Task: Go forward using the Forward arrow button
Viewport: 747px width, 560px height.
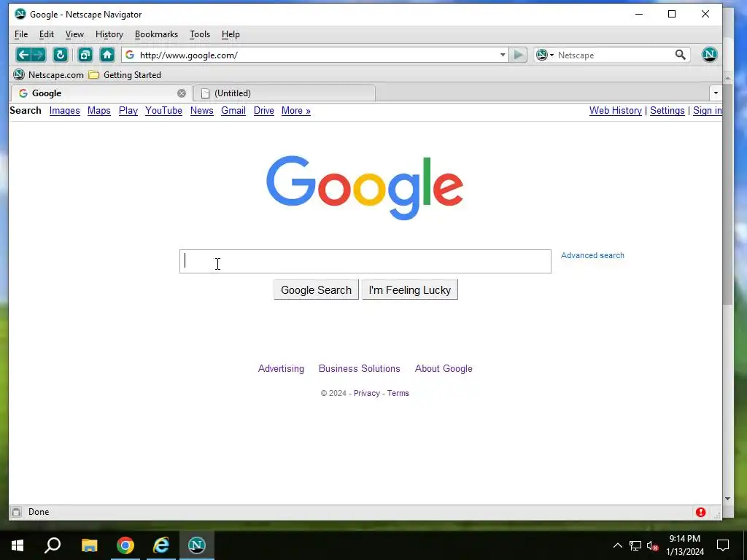Action: [39, 55]
